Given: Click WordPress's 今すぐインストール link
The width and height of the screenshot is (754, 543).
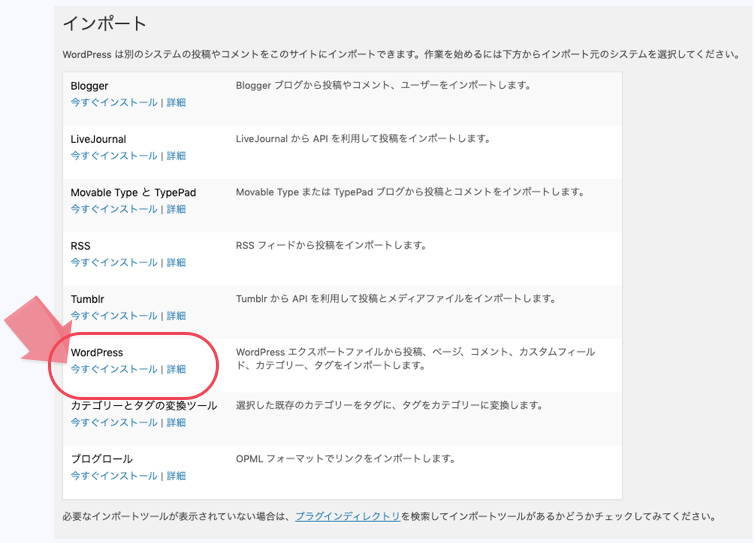Looking at the screenshot, I should click(114, 369).
